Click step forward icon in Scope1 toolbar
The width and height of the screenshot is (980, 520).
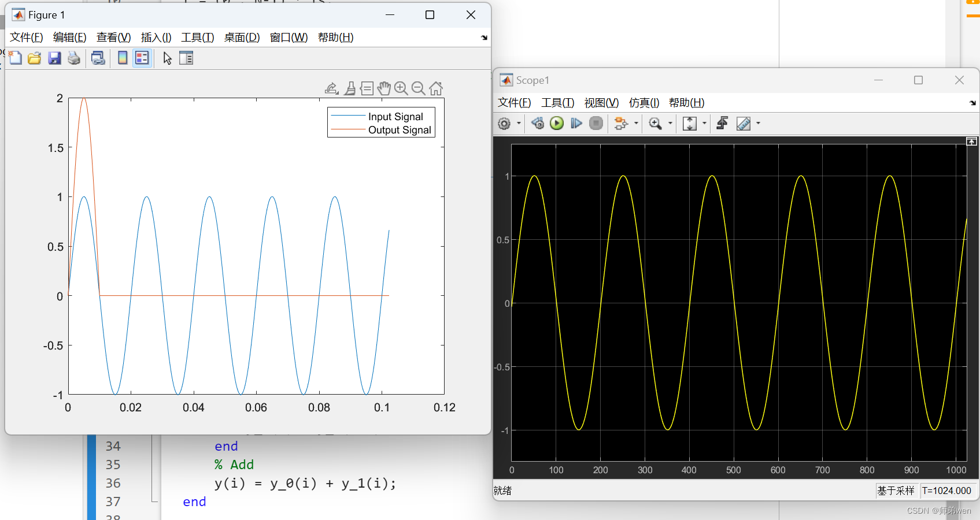pos(576,123)
